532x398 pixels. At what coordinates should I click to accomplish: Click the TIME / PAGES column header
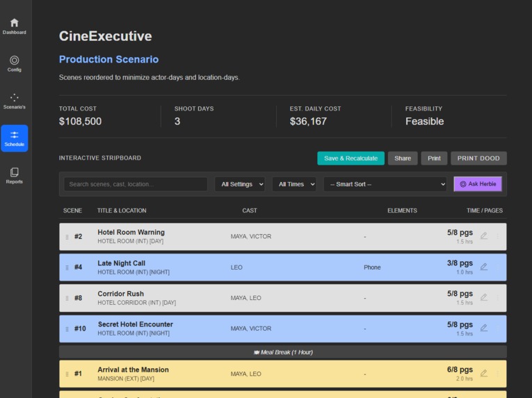485,210
